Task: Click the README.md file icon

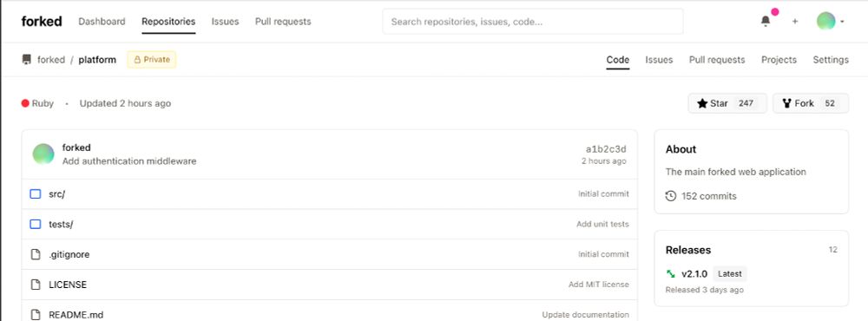Action: click(36, 314)
